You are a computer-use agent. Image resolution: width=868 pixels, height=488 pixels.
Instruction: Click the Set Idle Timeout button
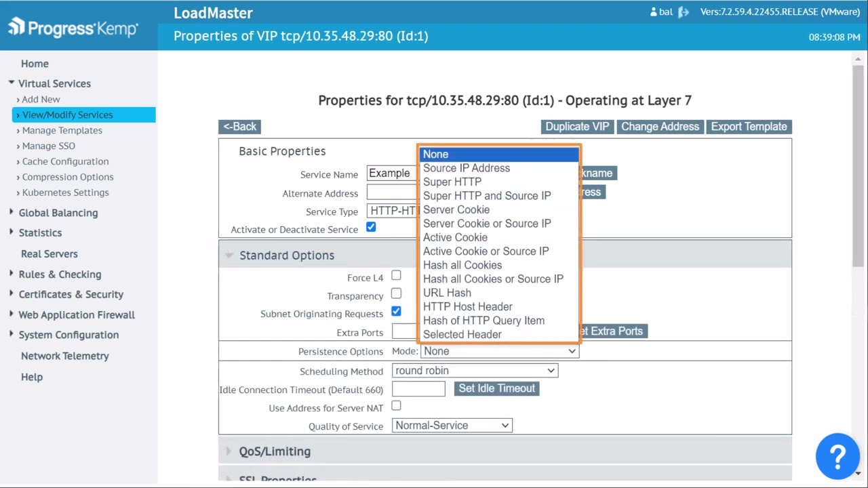click(x=496, y=388)
